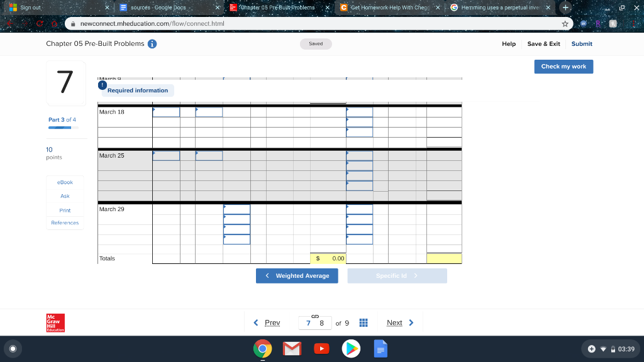
Task: Open the question map grid icon
Action: 363,322
